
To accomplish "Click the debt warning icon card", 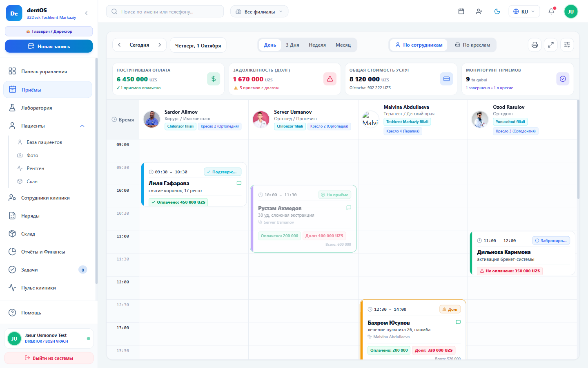I will coord(330,79).
